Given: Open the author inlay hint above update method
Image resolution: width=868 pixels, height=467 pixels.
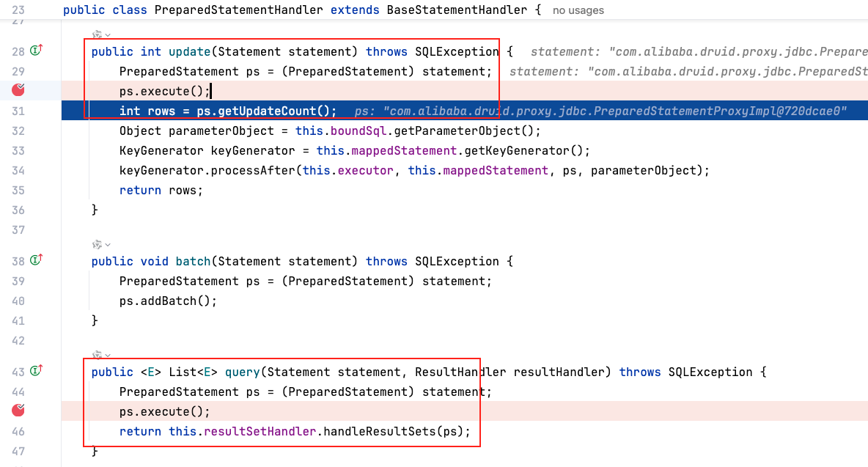Looking at the screenshot, I should 100,35.
